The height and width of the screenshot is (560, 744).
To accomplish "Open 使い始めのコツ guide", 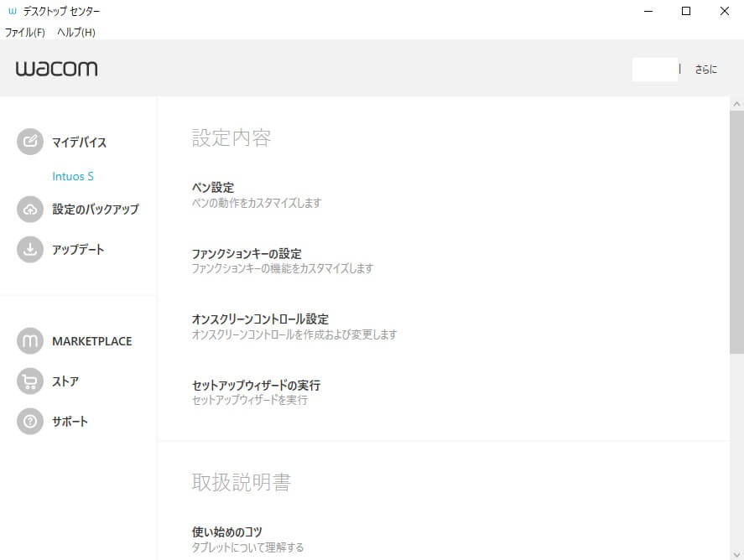I will [226, 532].
